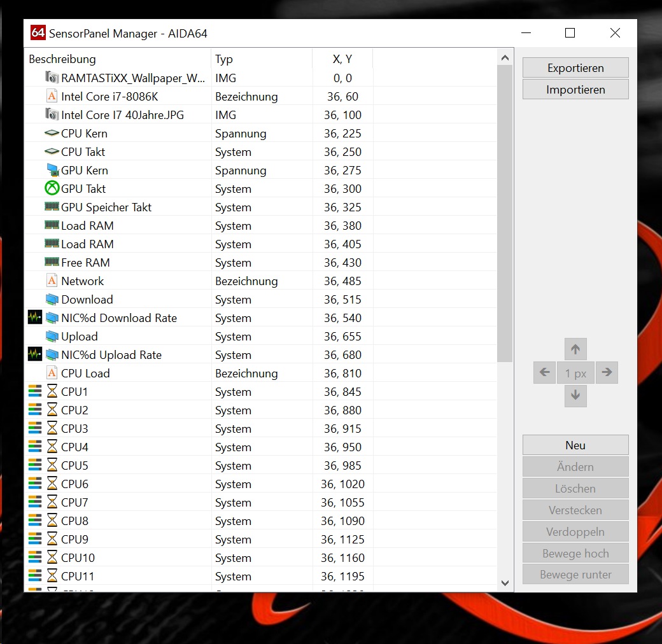Select the CPU3 list row
This screenshot has height=644, width=662.
260,428
